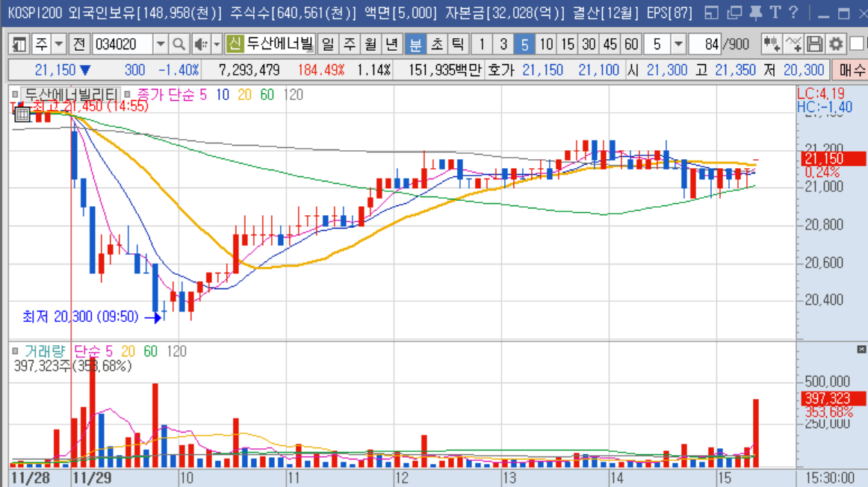The width and height of the screenshot is (868, 487).
Task: Click the data table grid icon on chart
Action: [x=22, y=114]
